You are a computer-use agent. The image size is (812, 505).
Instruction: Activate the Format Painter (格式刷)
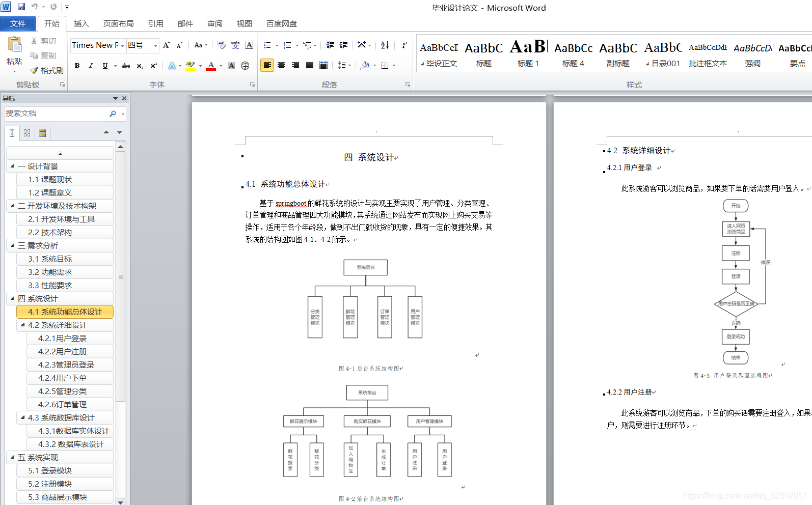47,70
